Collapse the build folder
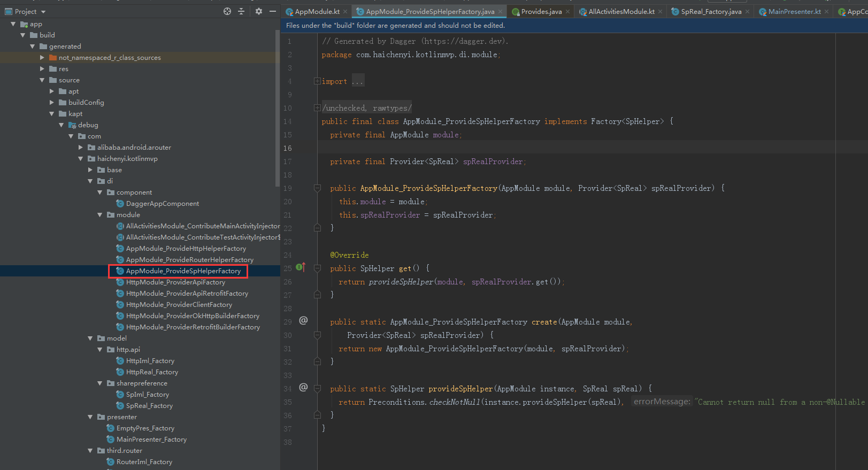The image size is (868, 470). [22, 35]
